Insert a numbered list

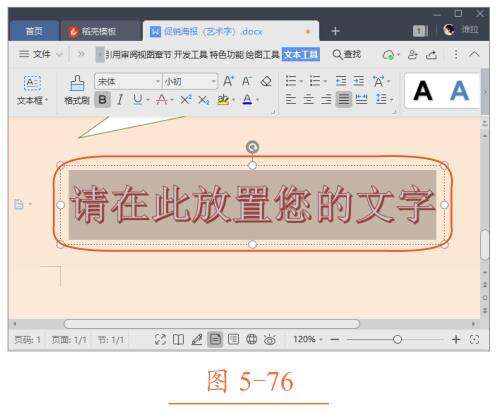[315, 81]
